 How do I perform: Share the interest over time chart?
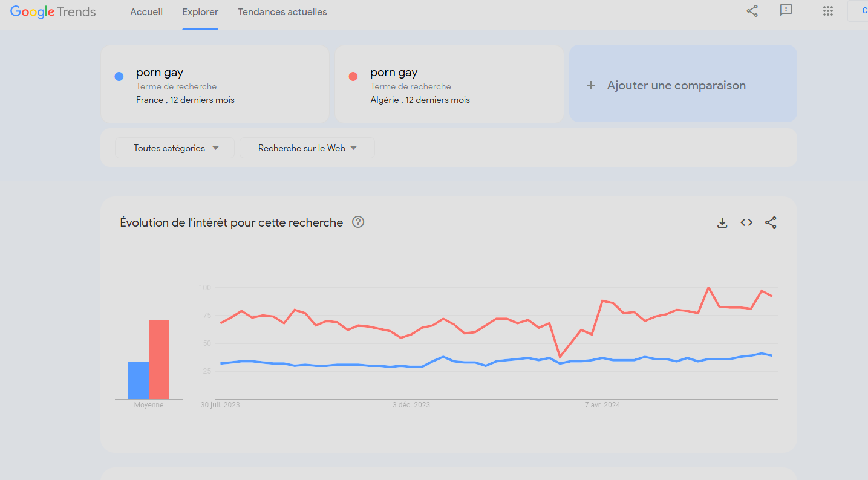[x=771, y=222]
